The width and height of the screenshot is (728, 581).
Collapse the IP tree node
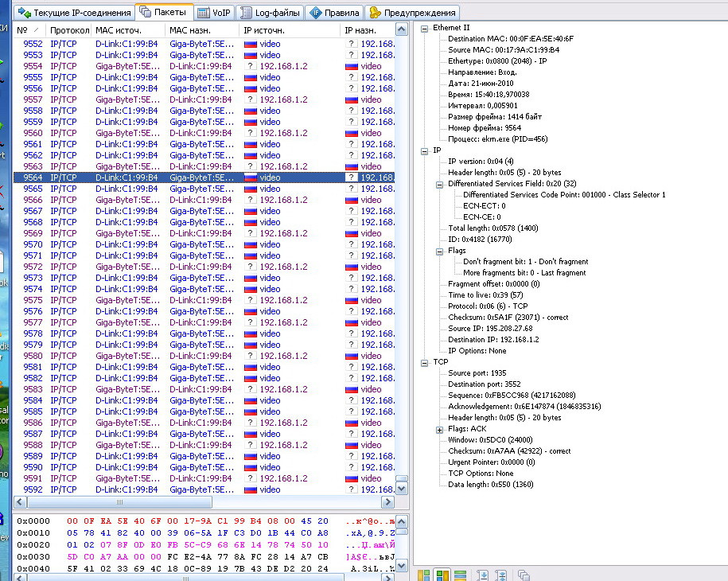coord(424,151)
